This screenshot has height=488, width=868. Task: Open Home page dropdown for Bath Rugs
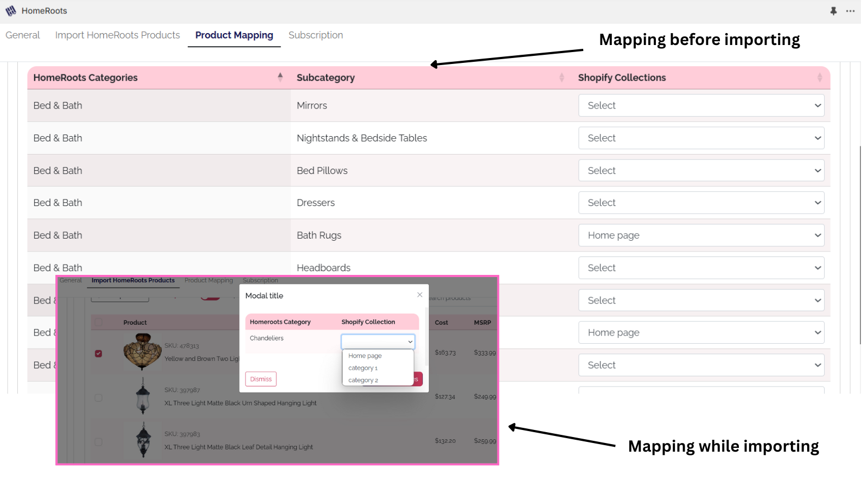tap(701, 235)
